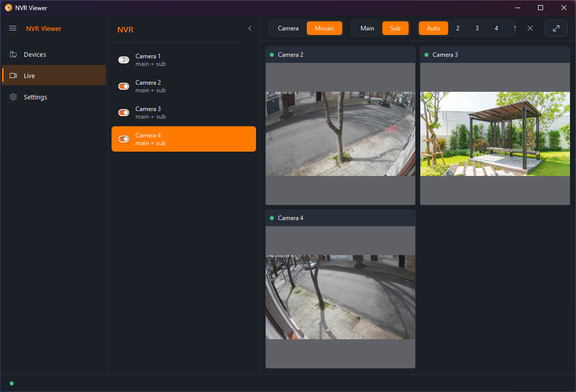Select Camera 2 row in NVR list
This screenshot has width=576, height=392.
tap(184, 86)
